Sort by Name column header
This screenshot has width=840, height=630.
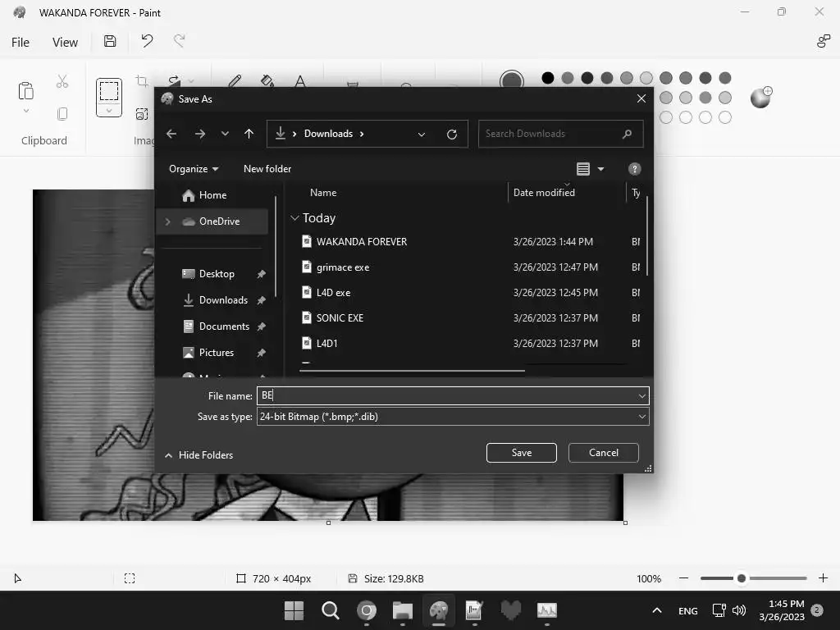(x=323, y=192)
